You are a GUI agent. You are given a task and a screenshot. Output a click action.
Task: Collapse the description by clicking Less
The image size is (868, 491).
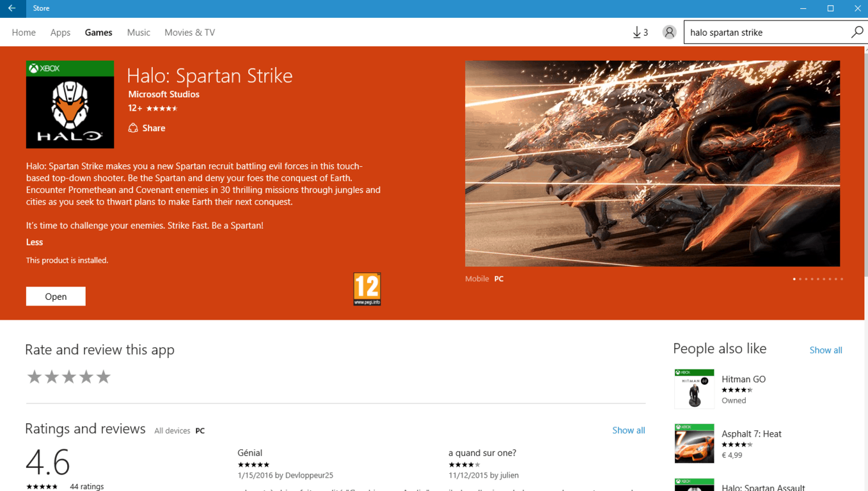tap(33, 242)
